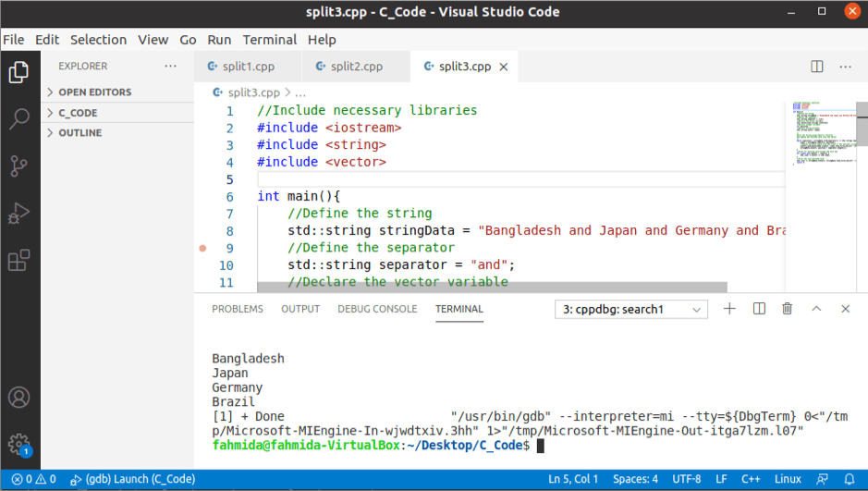
Task: Click the Spaces: 4 indentation setting
Action: pyautogui.click(x=636, y=479)
